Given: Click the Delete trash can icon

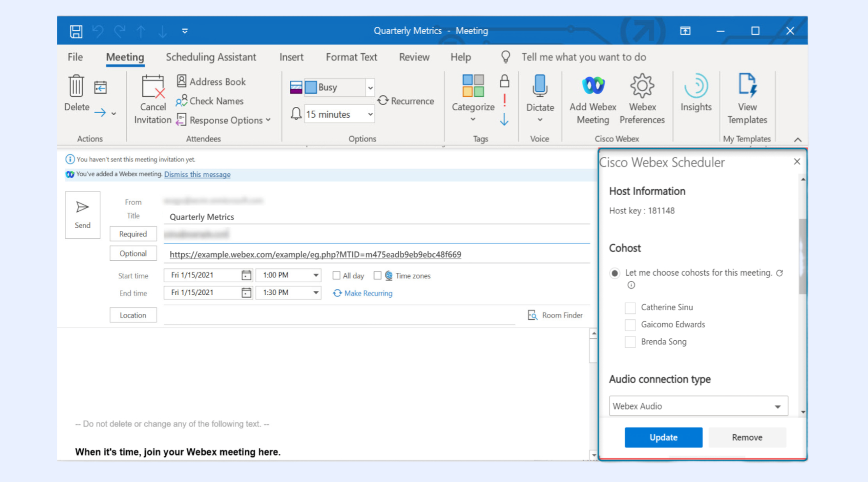Looking at the screenshot, I should pos(76,86).
